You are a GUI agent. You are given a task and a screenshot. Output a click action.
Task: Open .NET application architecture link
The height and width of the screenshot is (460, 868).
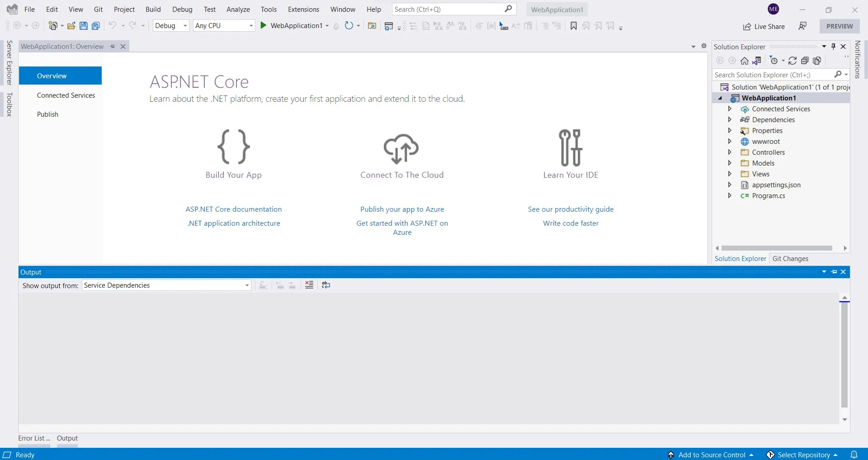[x=234, y=223]
